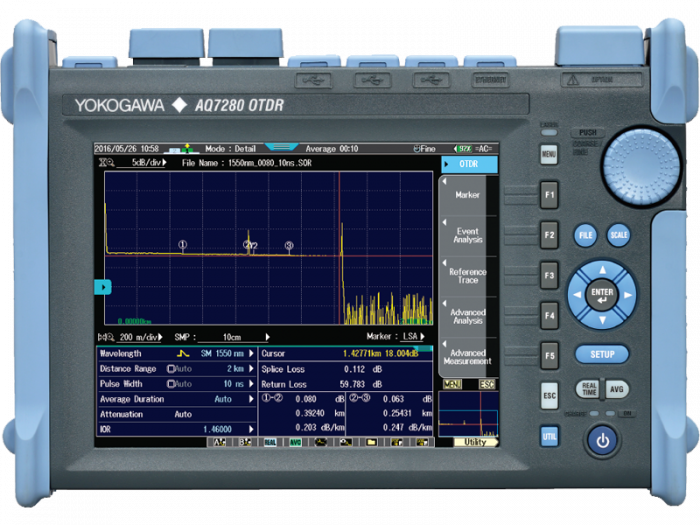This screenshot has height=525, width=700.
Task: Tap the pulse waveform icon beside Wavelength
Action: coord(183,354)
